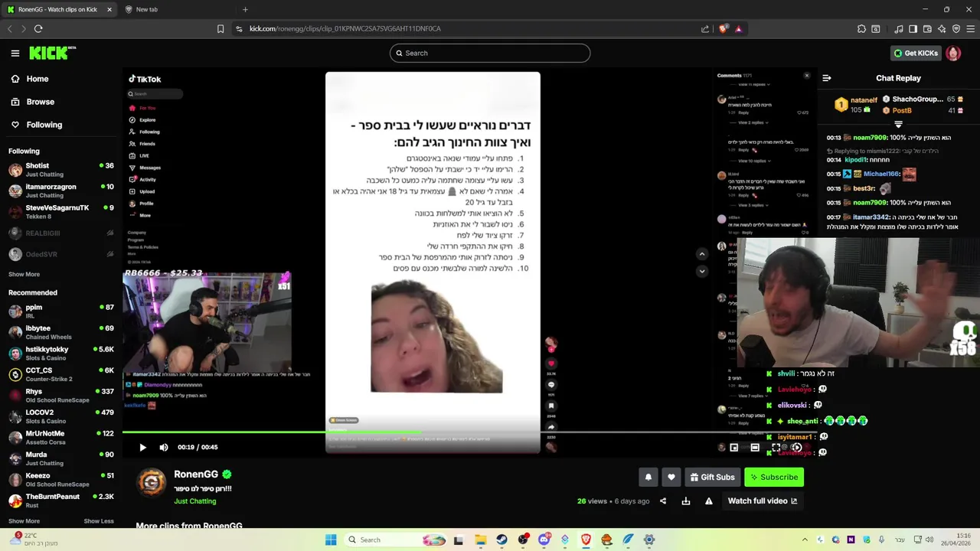This screenshot has width=980, height=551.
Task: Close the RonenGG Kick browser tab
Action: tap(109, 9)
